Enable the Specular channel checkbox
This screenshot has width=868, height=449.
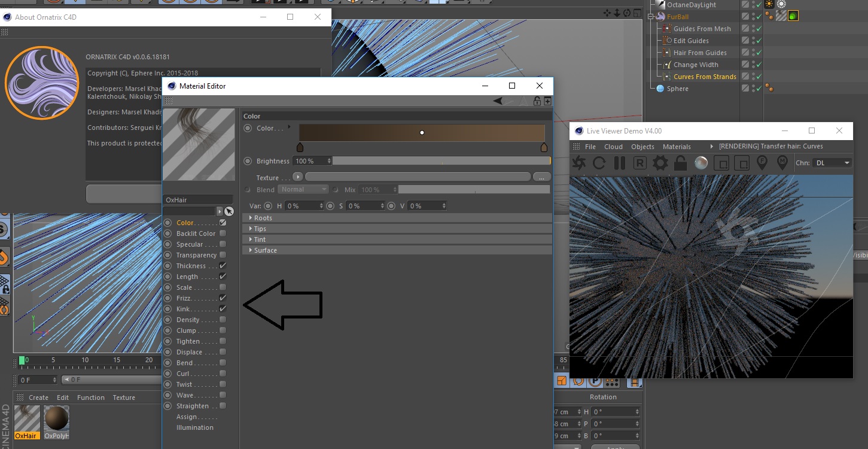click(223, 244)
